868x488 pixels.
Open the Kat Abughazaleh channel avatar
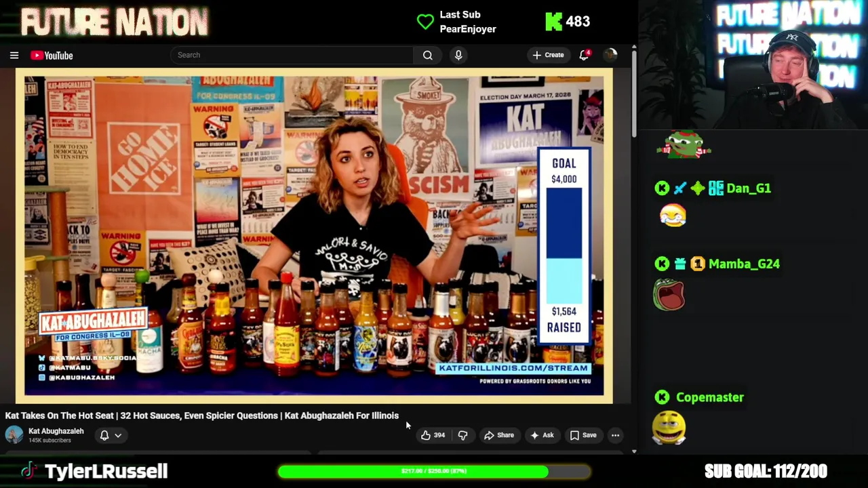click(x=14, y=435)
